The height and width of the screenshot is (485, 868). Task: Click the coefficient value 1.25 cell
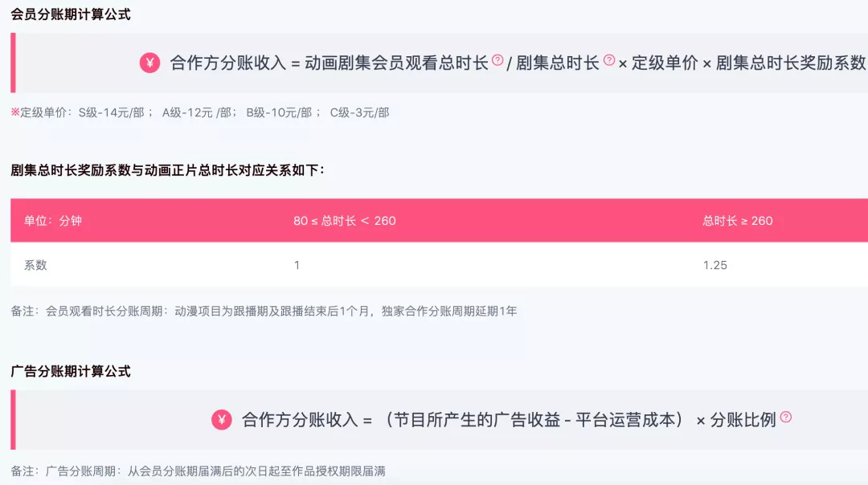click(x=714, y=264)
